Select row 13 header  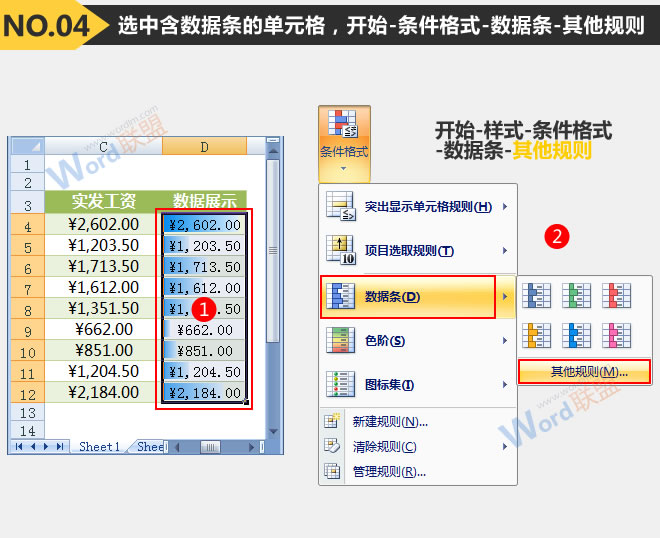27,412
